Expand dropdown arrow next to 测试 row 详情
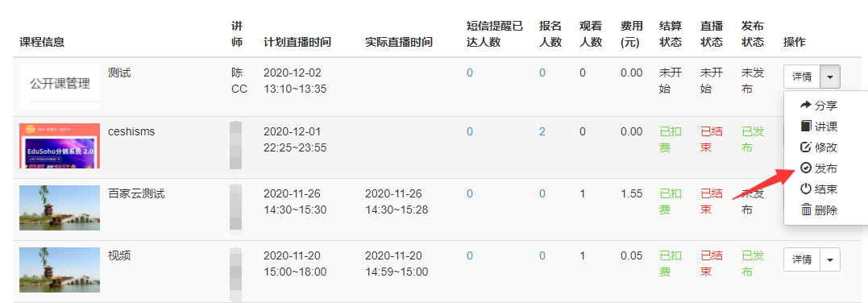 click(830, 77)
